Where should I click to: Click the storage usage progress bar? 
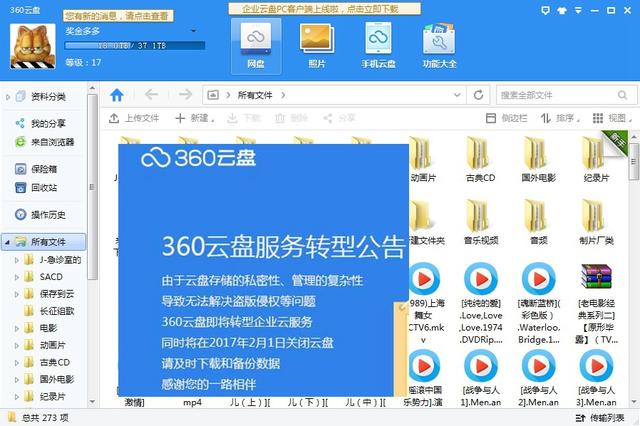135,46
